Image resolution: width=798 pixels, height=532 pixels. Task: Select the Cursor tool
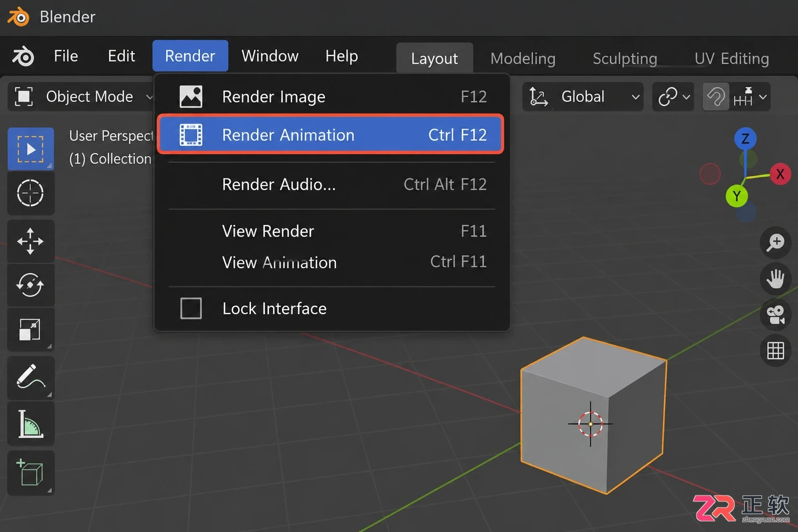coord(30,193)
